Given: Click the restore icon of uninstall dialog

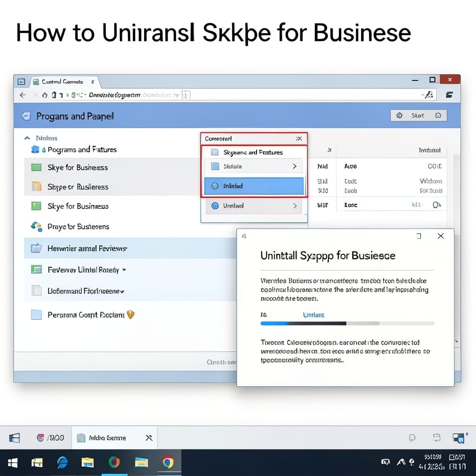Looking at the screenshot, I should [419, 236].
